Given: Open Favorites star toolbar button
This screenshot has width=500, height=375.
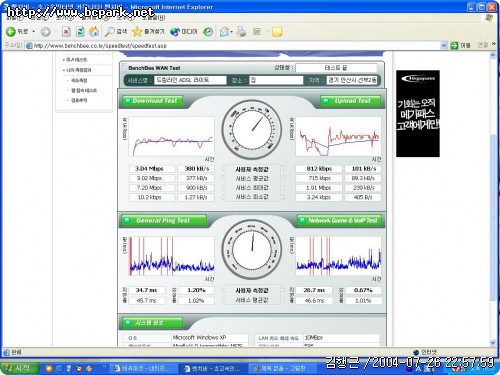Looking at the screenshot, I should point(148,32).
